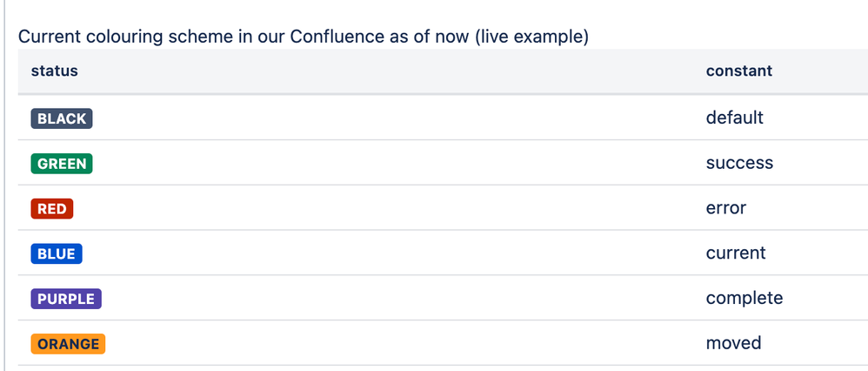The height and width of the screenshot is (371, 868).
Task: Click empty space in the BLUE row
Action: pos(388,253)
